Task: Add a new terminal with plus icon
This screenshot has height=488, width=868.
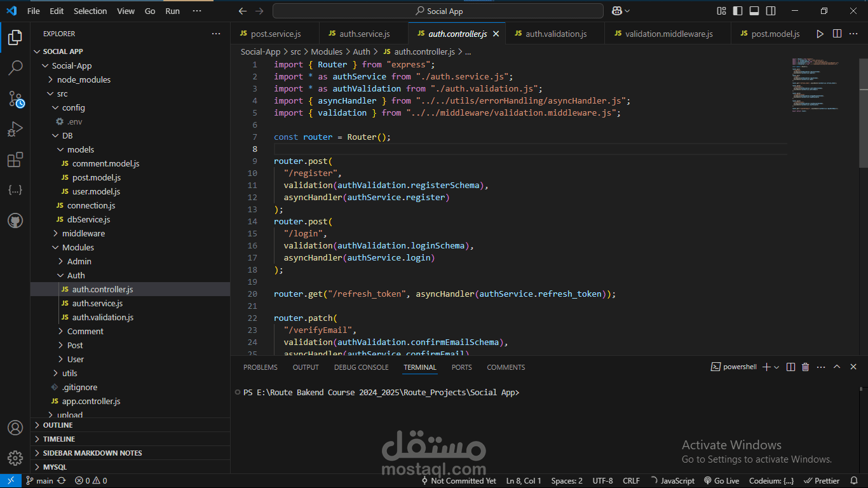Action: [x=766, y=367]
